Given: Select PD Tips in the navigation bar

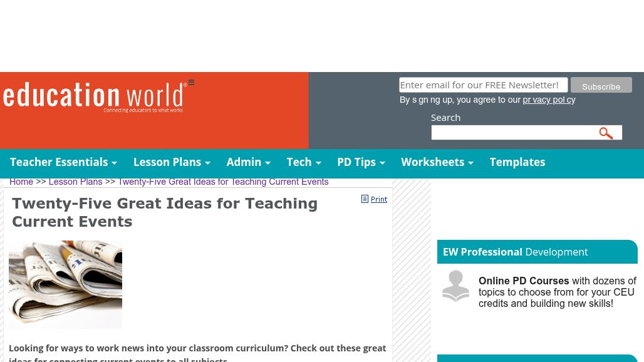Looking at the screenshot, I should (356, 162).
